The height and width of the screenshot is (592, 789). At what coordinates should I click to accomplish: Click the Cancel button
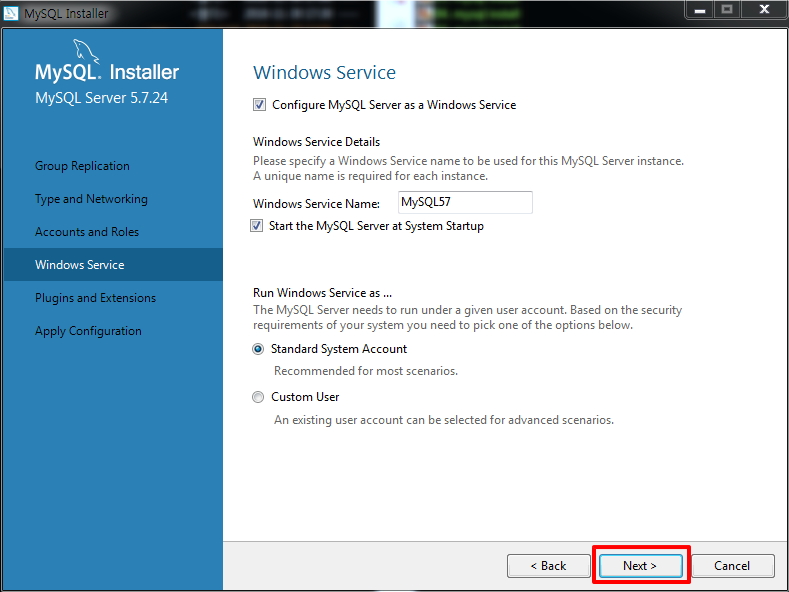(x=732, y=566)
